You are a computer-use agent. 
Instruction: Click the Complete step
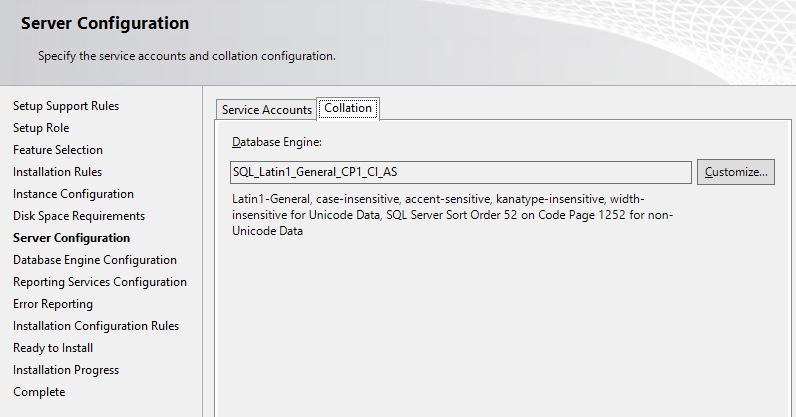click(39, 392)
